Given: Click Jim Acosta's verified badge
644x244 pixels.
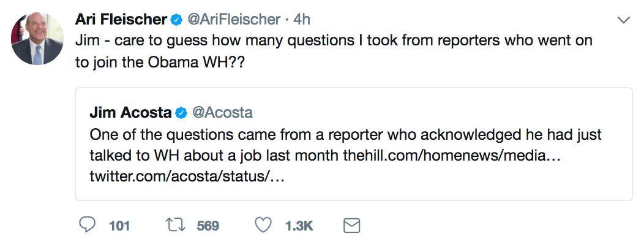Looking at the screenshot, I should tap(181, 113).
